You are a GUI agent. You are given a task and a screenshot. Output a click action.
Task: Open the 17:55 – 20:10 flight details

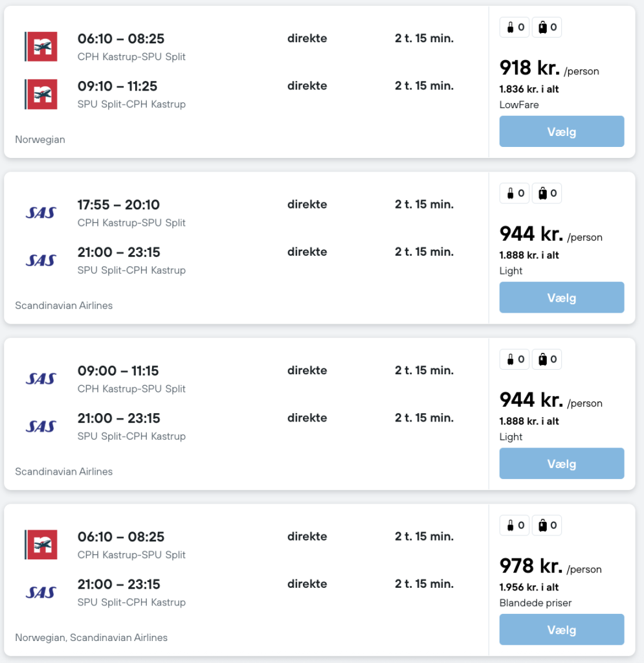click(x=118, y=205)
